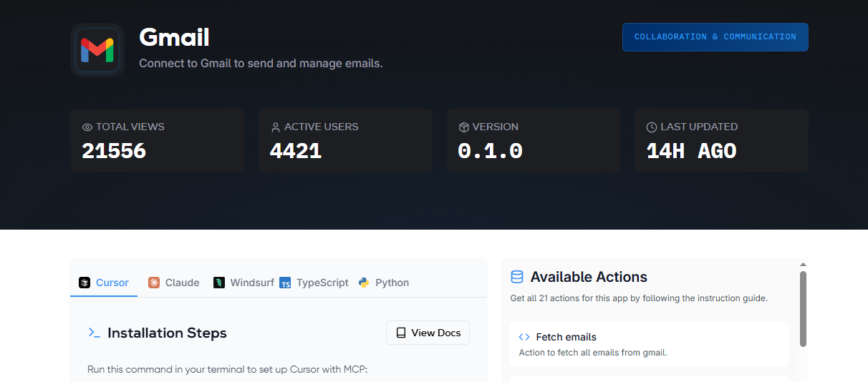Screen dimensions: 868x382
Task: Click the ACTIVE USERS label
Action: (322, 127)
